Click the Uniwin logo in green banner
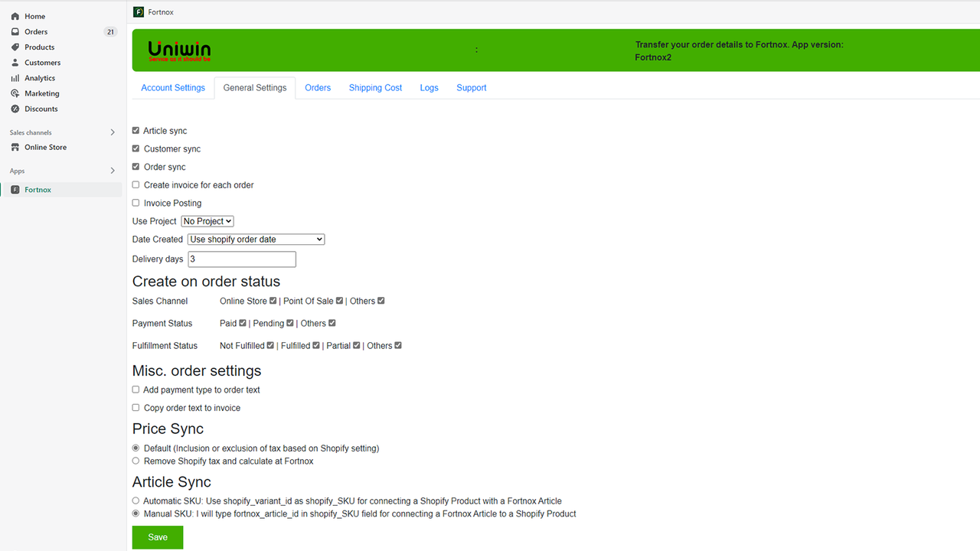This screenshot has width=980, height=551. coord(179,51)
